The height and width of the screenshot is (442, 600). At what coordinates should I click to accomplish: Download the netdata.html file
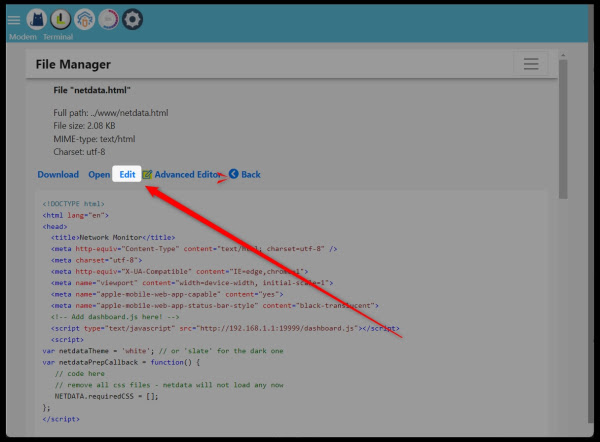coord(58,175)
